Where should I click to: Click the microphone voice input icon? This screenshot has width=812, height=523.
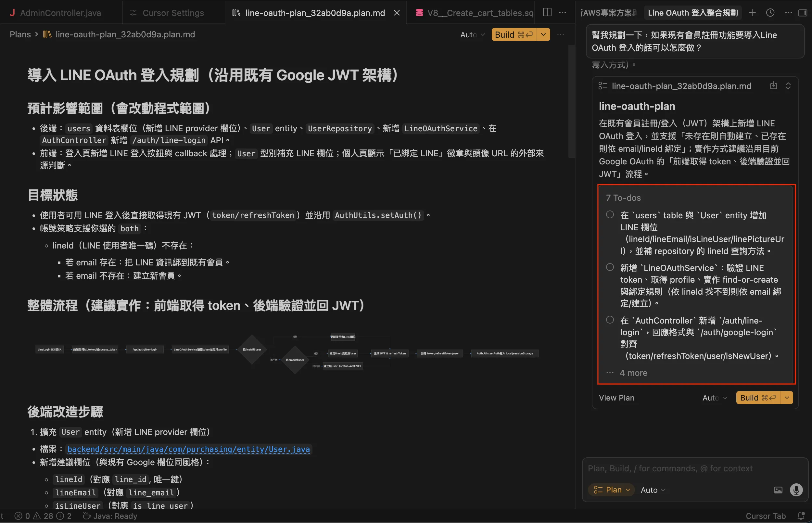pos(796,490)
